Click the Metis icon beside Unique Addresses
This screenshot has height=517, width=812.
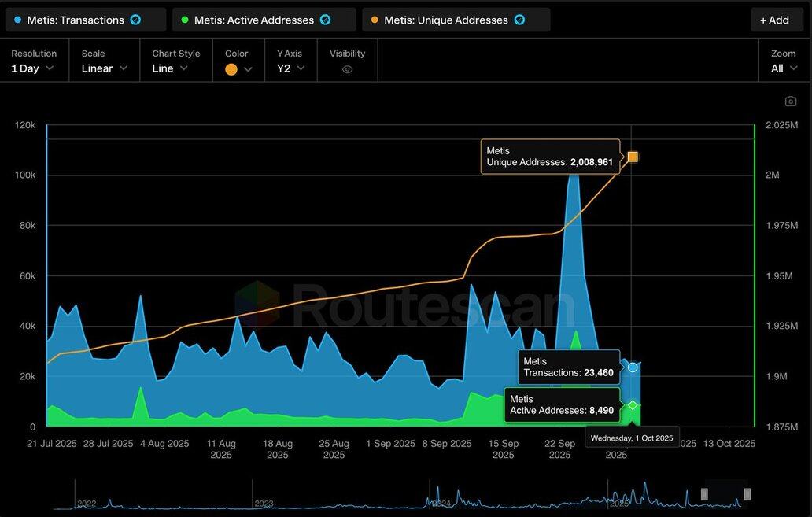coord(519,20)
